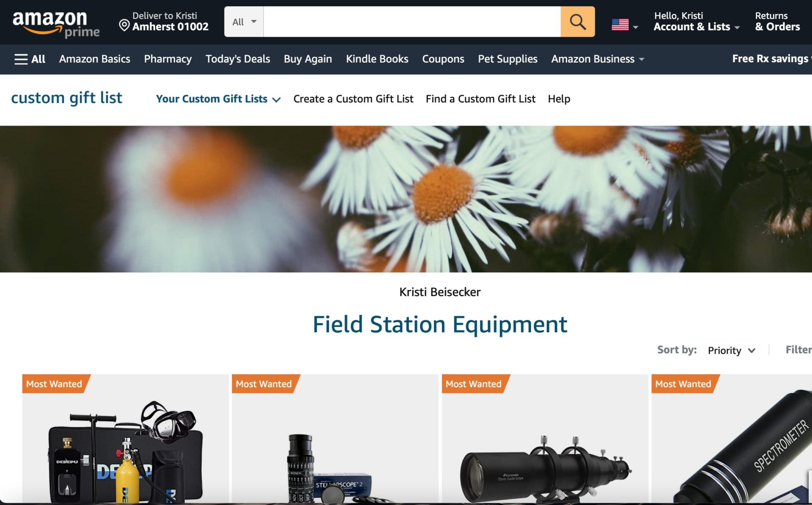Open the guide scope telescope thumbnail
The width and height of the screenshot is (812, 505).
pos(545,439)
